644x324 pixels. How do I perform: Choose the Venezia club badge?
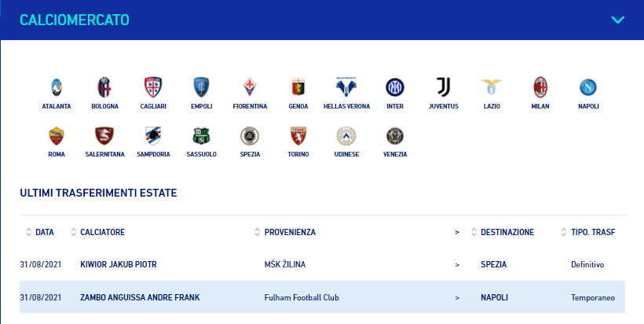[395, 136]
